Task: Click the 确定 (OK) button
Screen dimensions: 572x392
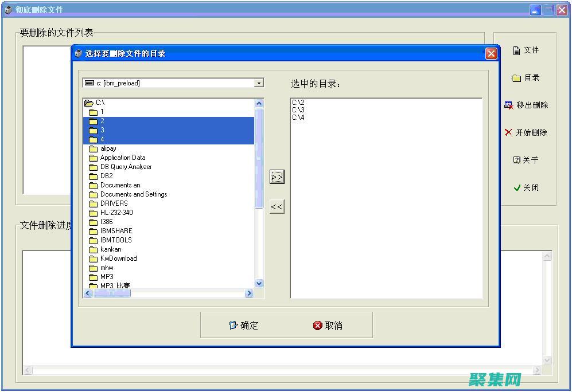Action: [244, 325]
